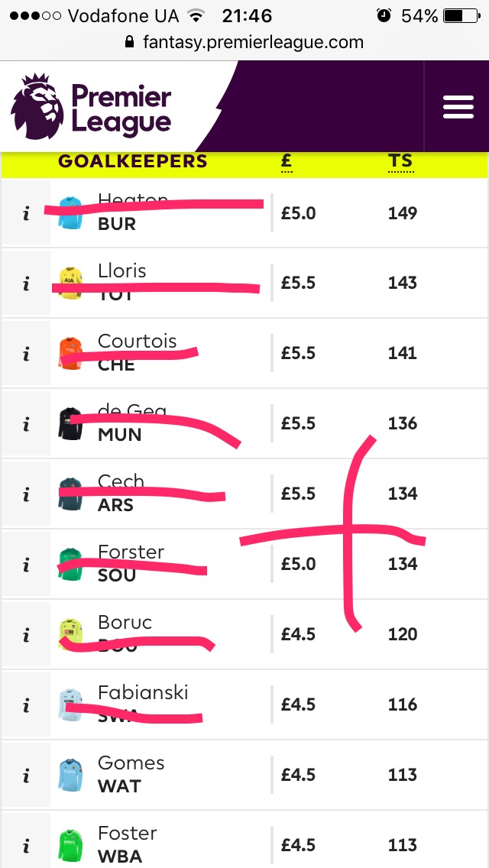Tap the battery indicator in status bar

pyautogui.click(x=462, y=16)
